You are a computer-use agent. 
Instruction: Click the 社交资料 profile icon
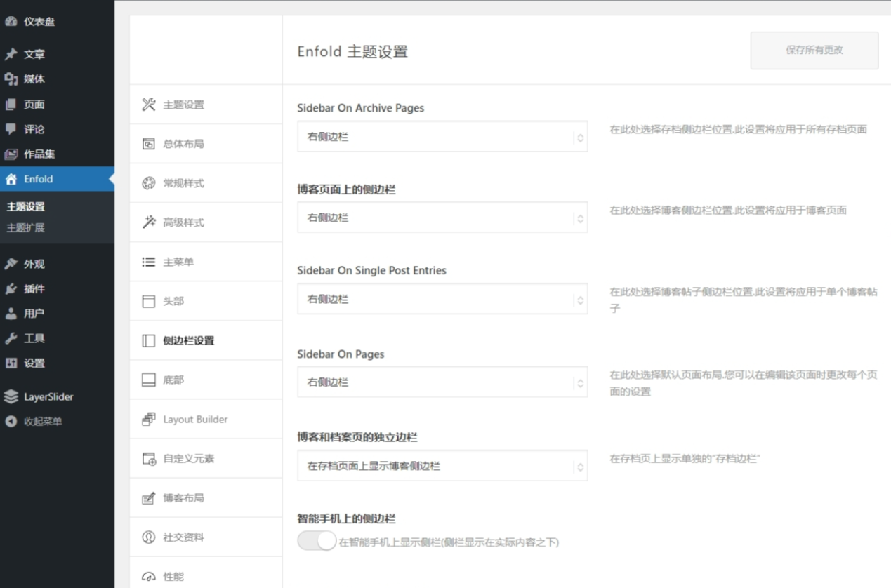149,537
